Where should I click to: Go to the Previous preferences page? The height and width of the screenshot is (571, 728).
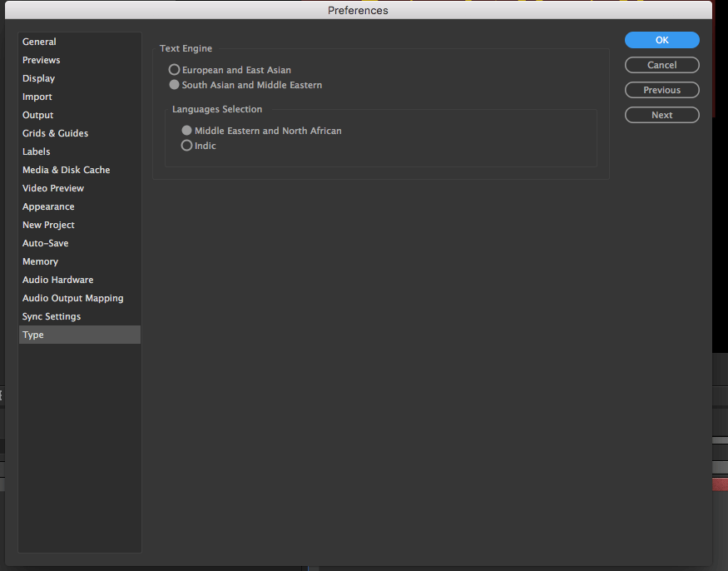(661, 90)
